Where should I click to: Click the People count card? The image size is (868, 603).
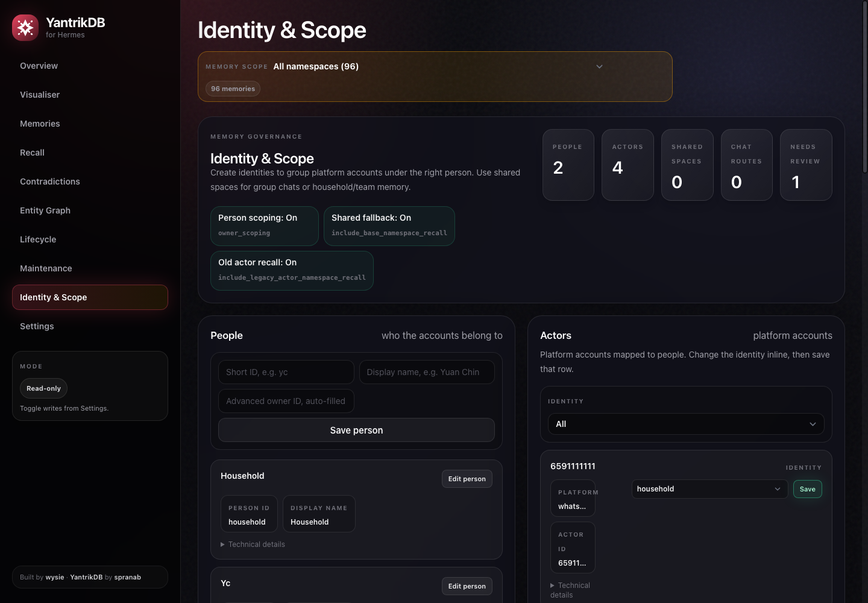pos(568,165)
